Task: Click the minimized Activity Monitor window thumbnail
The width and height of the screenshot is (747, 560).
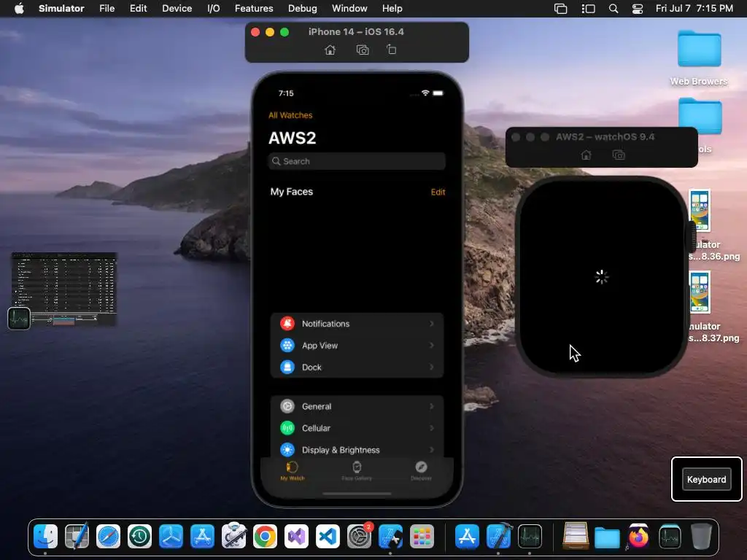Action: pyautogui.click(x=64, y=289)
